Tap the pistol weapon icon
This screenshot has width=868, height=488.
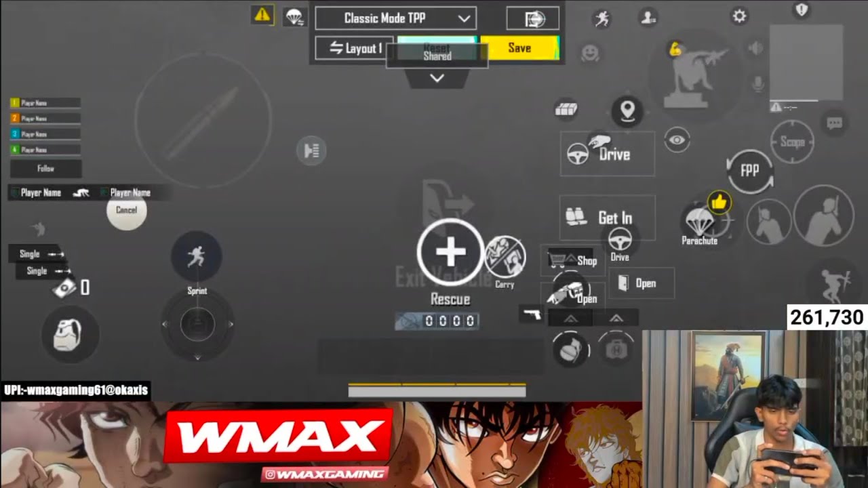532,314
